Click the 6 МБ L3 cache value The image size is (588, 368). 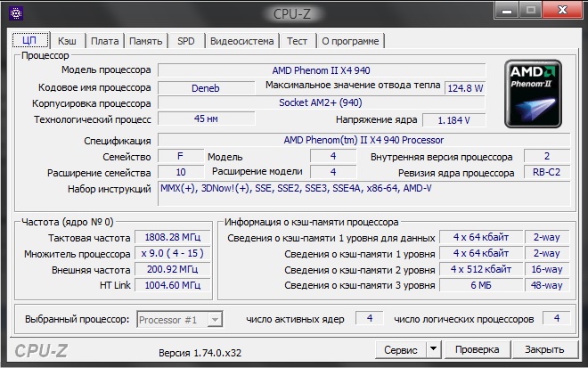[x=481, y=285]
